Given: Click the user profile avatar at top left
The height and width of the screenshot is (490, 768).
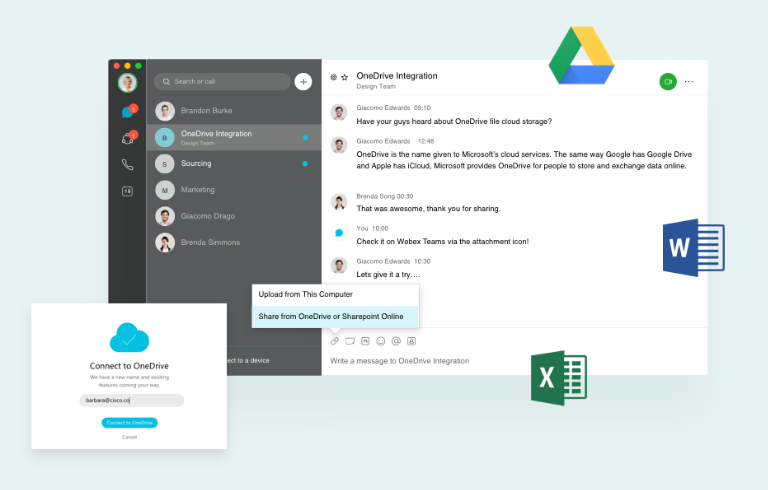Looking at the screenshot, I should 127,82.
